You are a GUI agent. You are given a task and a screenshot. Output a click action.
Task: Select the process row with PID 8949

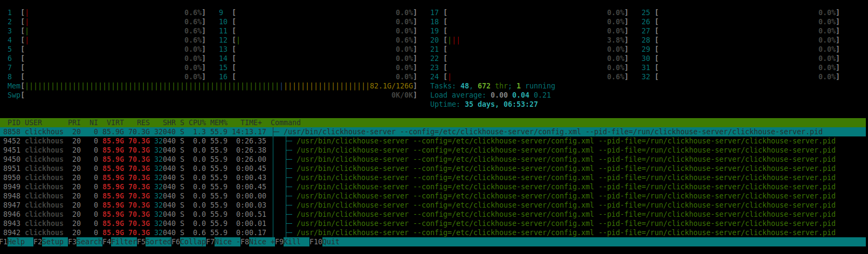pyautogui.click(x=433, y=187)
